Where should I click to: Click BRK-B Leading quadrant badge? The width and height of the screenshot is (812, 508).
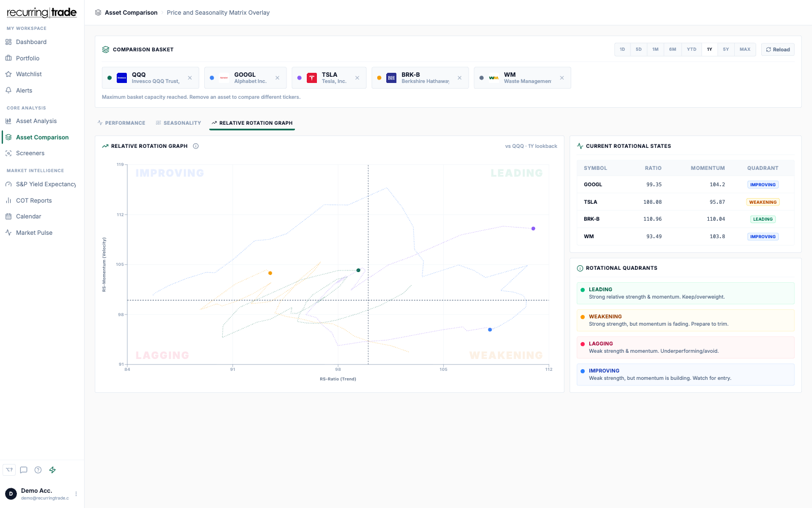click(763, 219)
